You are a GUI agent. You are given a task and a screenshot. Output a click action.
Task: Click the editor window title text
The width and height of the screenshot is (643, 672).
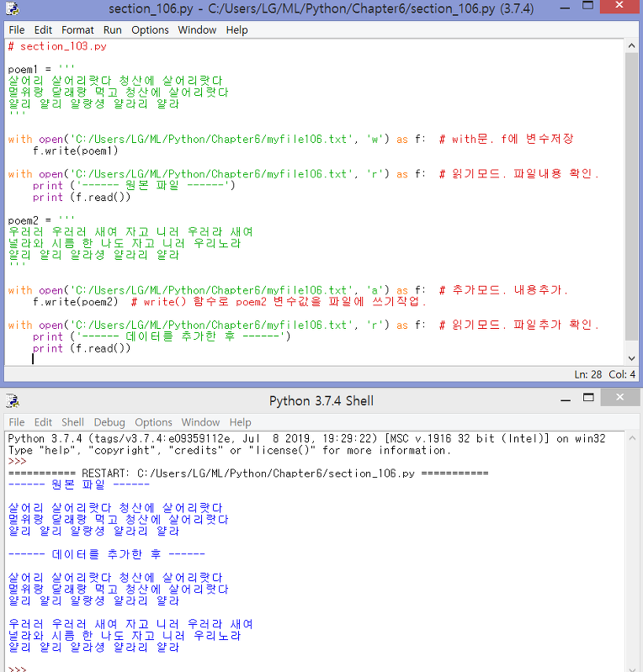[x=321, y=8]
